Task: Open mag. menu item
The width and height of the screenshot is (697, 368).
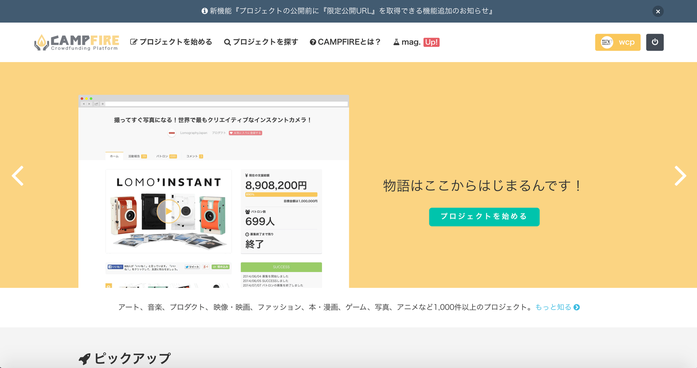Action: pos(407,42)
